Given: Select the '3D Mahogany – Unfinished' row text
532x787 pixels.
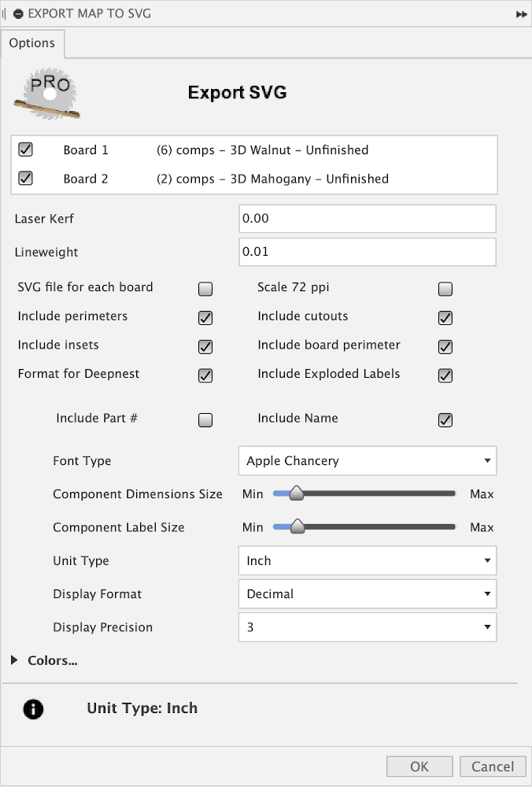Looking at the screenshot, I should point(309,179).
